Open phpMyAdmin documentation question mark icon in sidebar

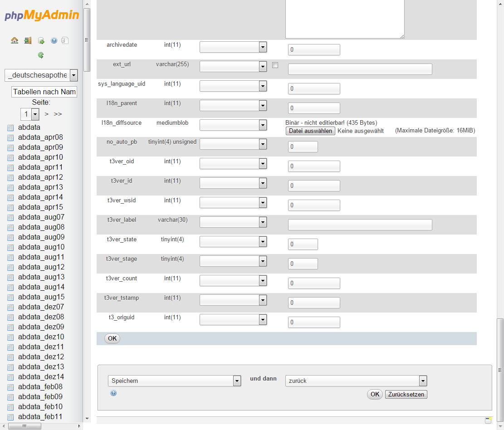pos(54,40)
